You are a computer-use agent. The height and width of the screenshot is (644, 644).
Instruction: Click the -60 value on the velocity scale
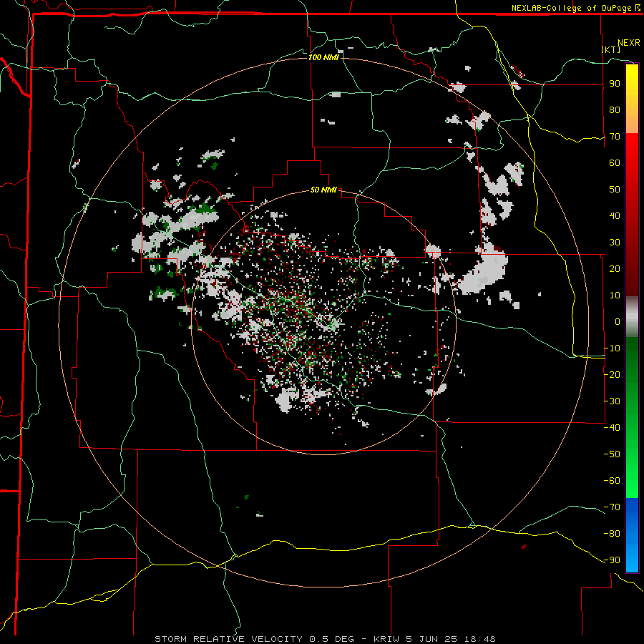click(x=612, y=481)
